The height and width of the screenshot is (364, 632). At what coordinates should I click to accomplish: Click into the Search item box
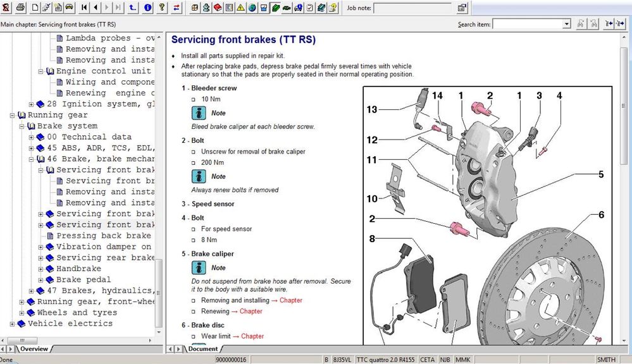(528, 24)
